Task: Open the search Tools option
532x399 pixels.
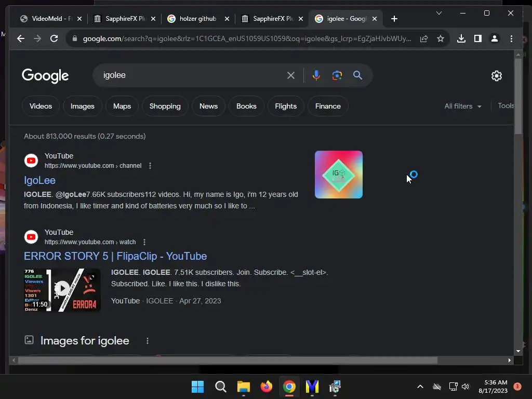Action: pos(506,106)
